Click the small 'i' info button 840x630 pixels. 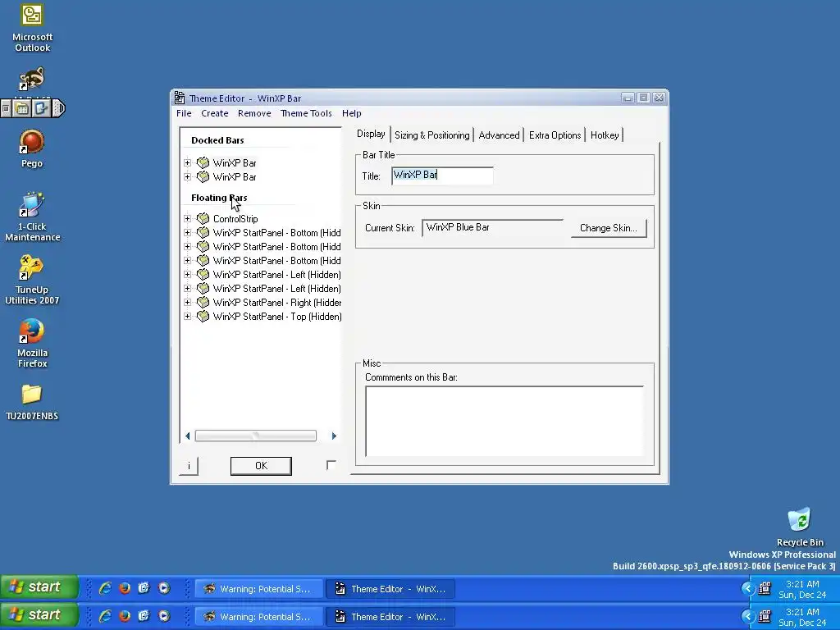(x=189, y=466)
